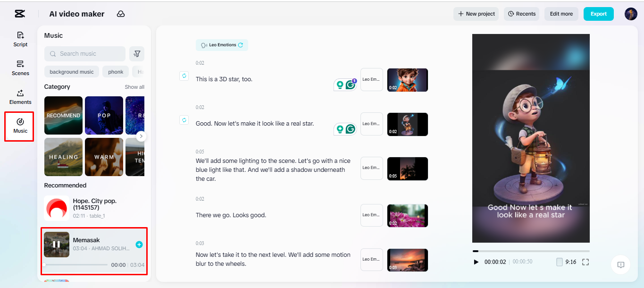Open the feedback bubble at bottom right
The width and height of the screenshot is (644, 288).
pyautogui.click(x=620, y=265)
